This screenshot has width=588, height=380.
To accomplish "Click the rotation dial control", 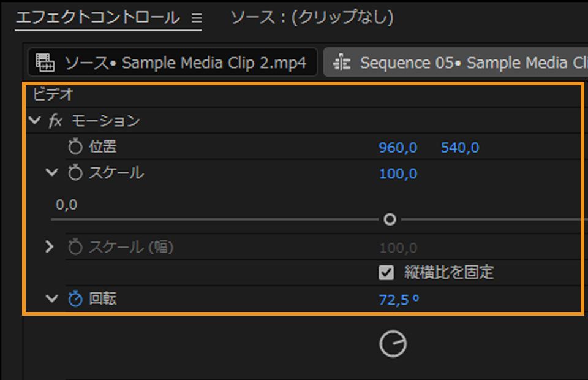I will pyautogui.click(x=393, y=343).
